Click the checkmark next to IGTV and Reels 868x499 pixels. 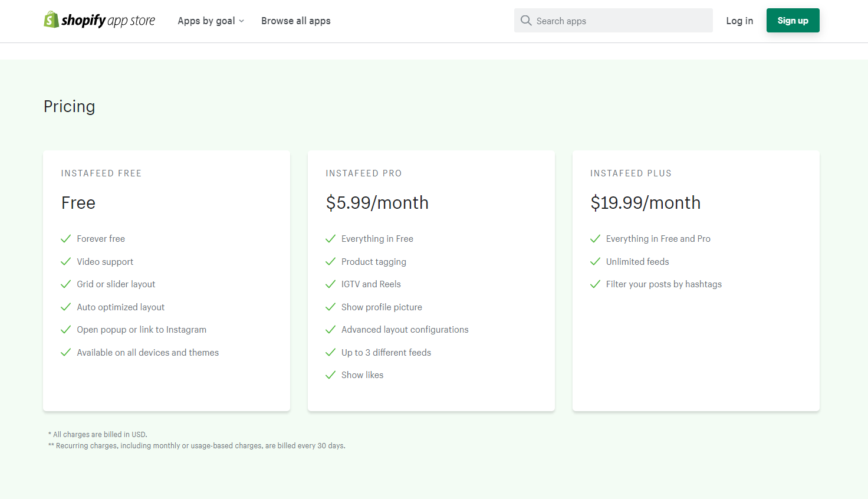pos(331,284)
